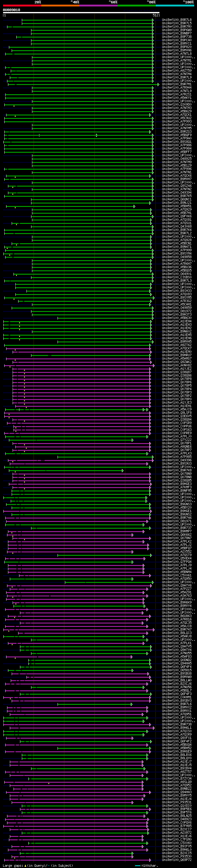Click the UniRef100_C0PRE9 label

[177, 433]
